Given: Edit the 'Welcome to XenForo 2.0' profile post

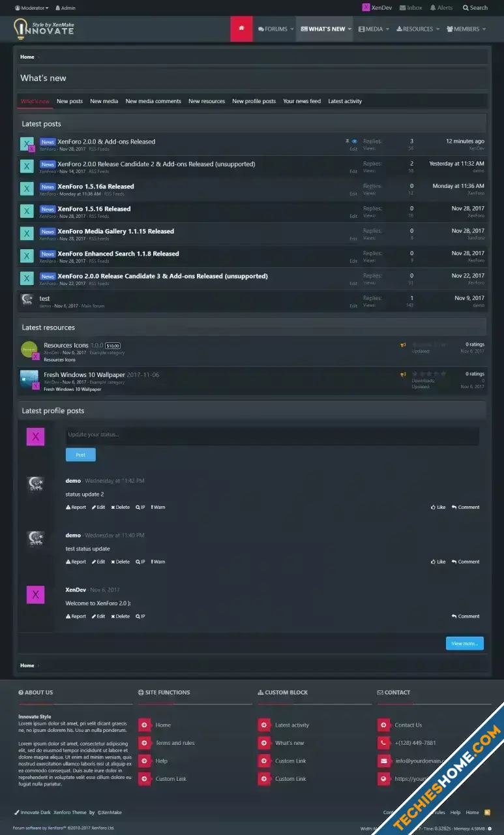Looking at the screenshot, I should pos(98,616).
